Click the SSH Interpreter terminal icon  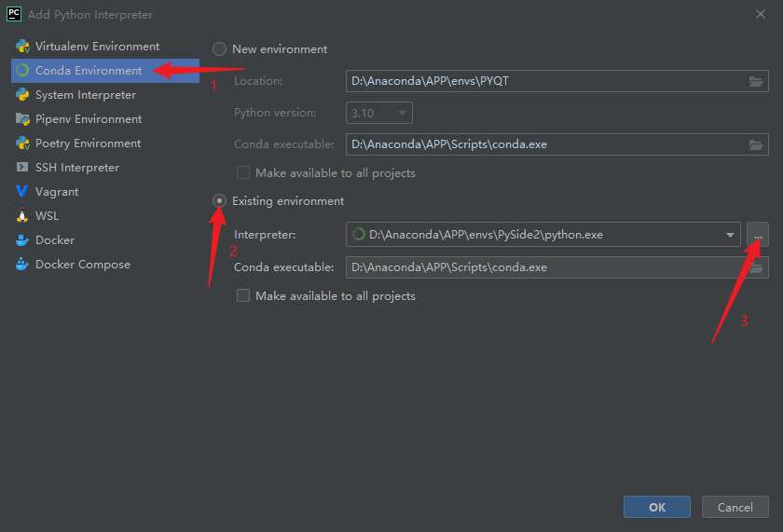22,167
